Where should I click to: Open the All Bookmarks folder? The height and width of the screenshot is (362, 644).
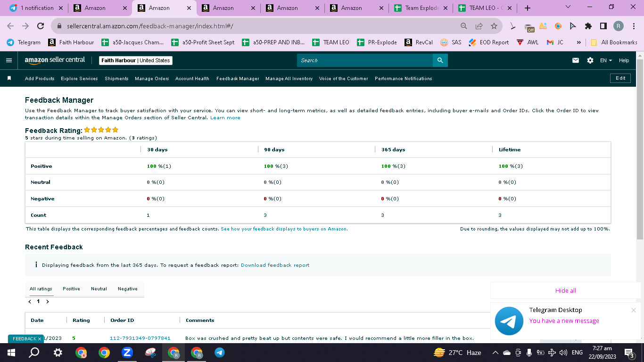614,42
